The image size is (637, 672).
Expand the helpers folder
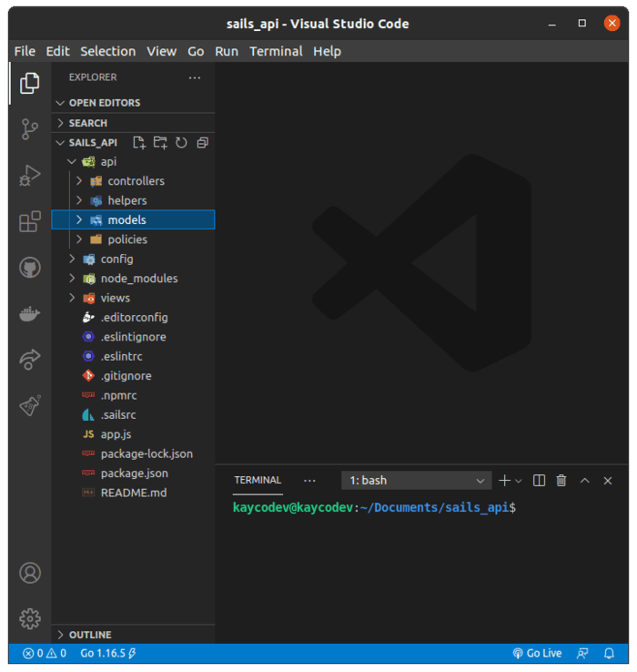(133, 200)
